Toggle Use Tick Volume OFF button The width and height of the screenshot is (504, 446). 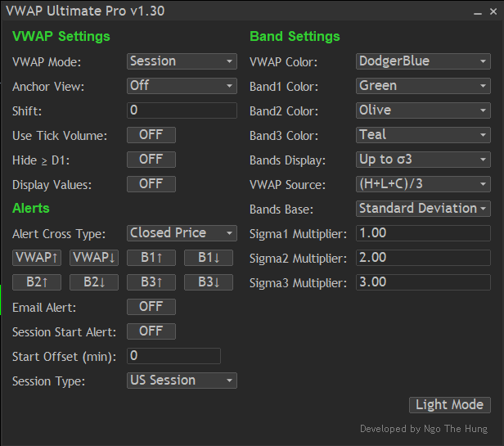coord(151,135)
